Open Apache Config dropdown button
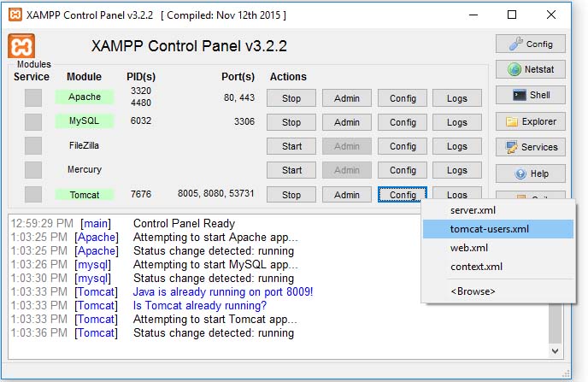Image resolution: width=588 pixels, height=382 pixels. pyautogui.click(x=403, y=98)
